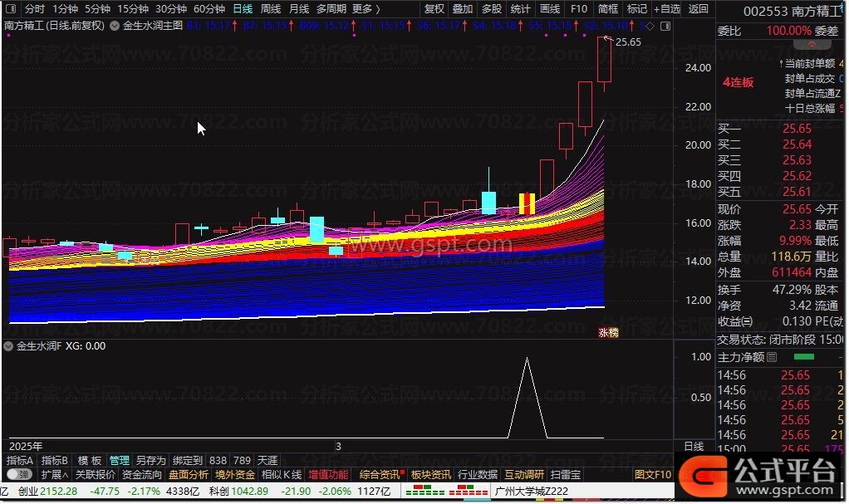
Task: Open the 金生水润F sub-indicator dropdown circle
Action: pos(8,346)
